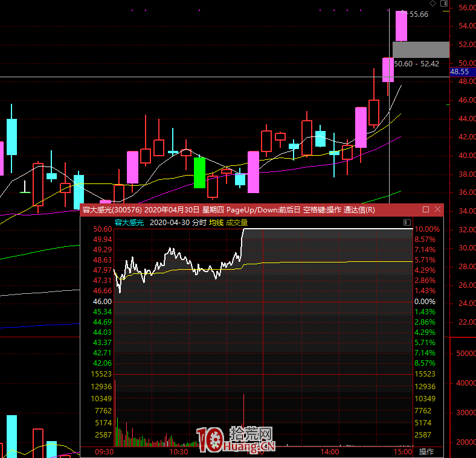Click the cyan 容大感光 stock name

pyautogui.click(x=129, y=223)
